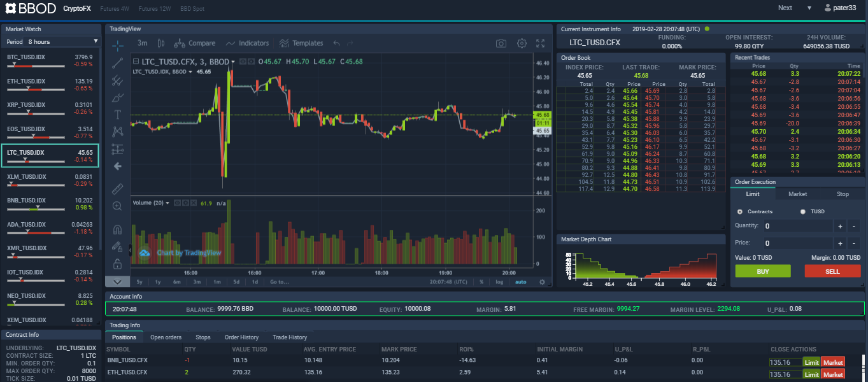The width and height of the screenshot is (868, 382).
Task: Click the Quantity input field
Action: 797,226
